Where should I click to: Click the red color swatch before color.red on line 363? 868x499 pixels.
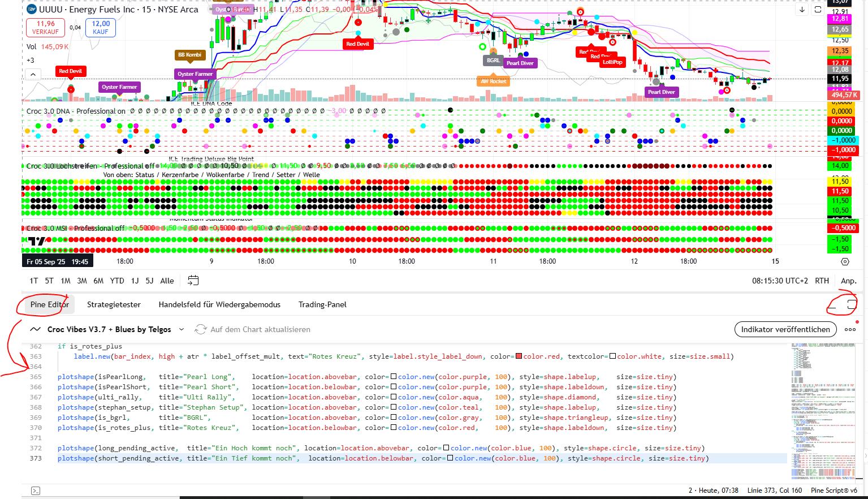click(x=519, y=356)
